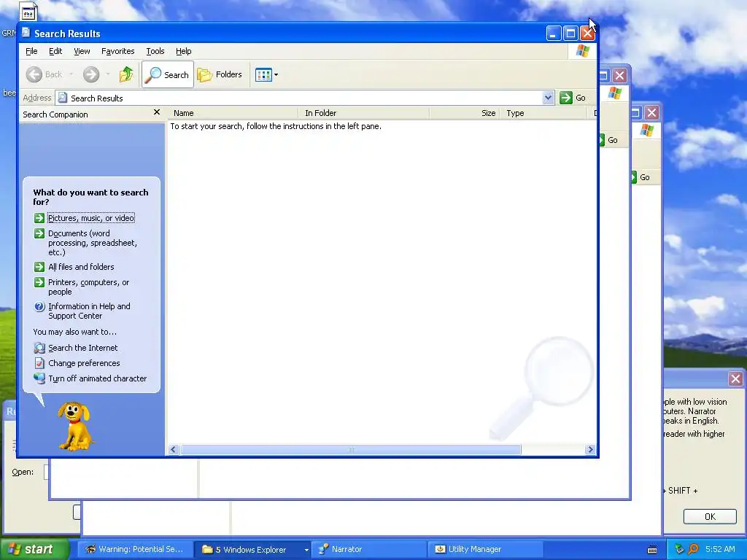This screenshot has width=747, height=560.
Task: Click the Help question mark icon
Action: (x=39, y=307)
